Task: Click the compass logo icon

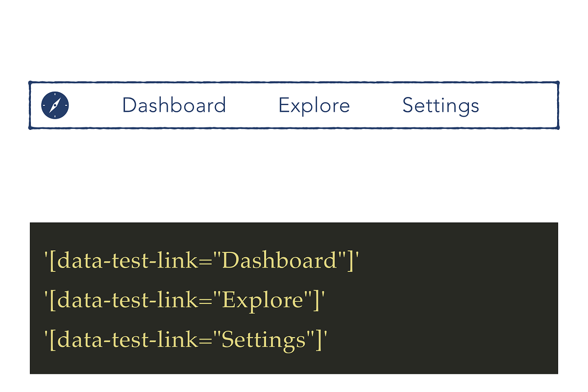Action: [55, 105]
